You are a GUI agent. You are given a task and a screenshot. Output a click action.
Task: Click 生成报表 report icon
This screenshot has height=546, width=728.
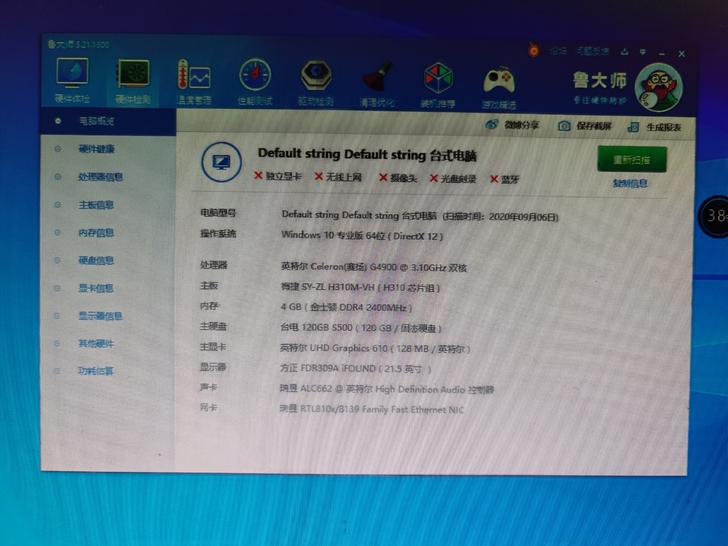tap(654, 127)
